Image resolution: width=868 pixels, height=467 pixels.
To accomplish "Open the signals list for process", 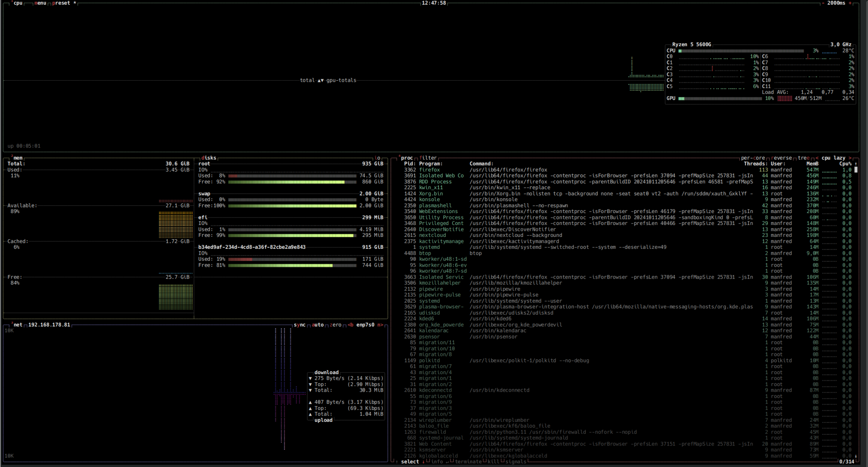I will [x=516, y=462].
